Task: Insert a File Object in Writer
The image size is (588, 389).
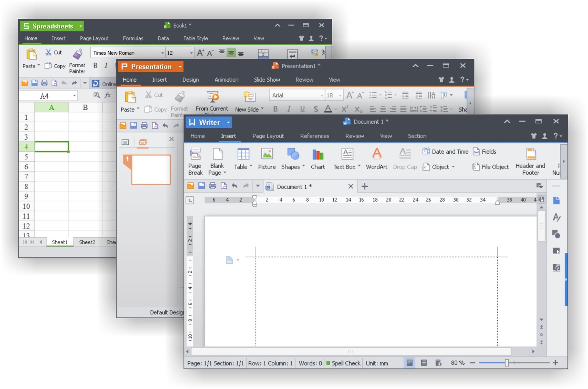Action: (x=491, y=167)
